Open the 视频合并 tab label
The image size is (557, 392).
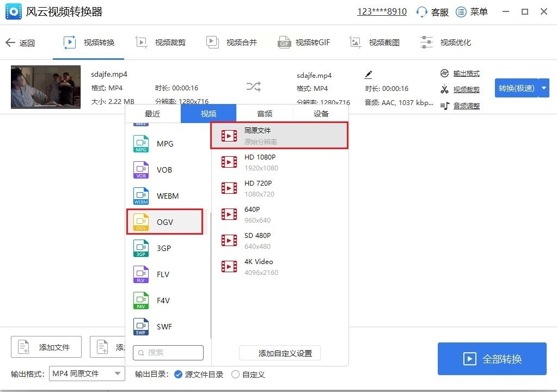(x=242, y=42)
